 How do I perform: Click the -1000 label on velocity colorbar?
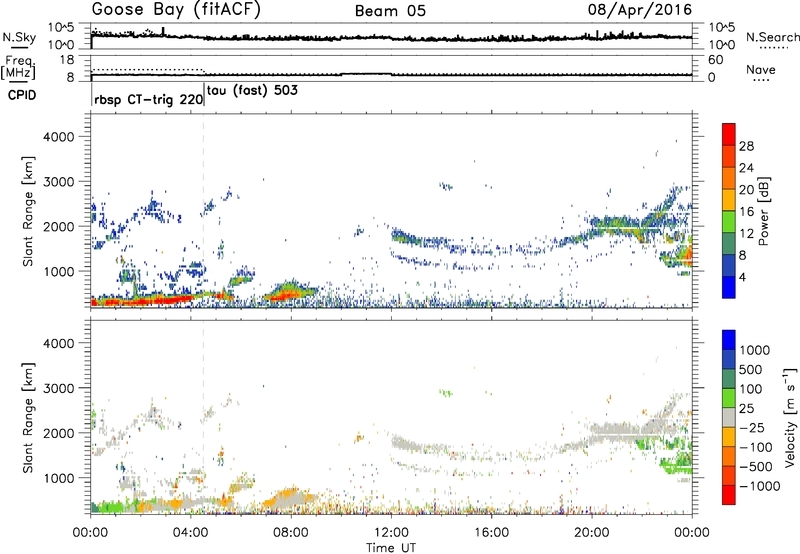click(760, 486)
